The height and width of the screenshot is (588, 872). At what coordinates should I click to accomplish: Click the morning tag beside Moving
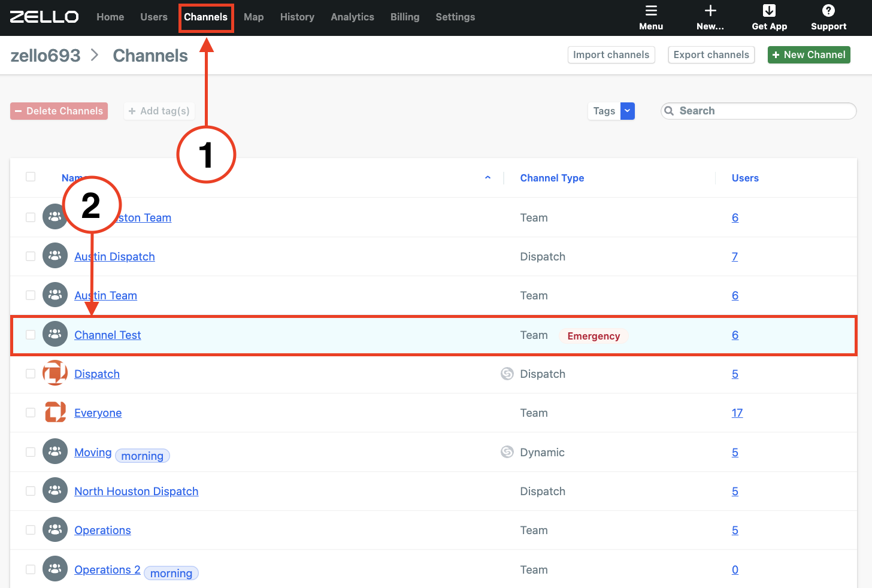[x=143, y=456]
